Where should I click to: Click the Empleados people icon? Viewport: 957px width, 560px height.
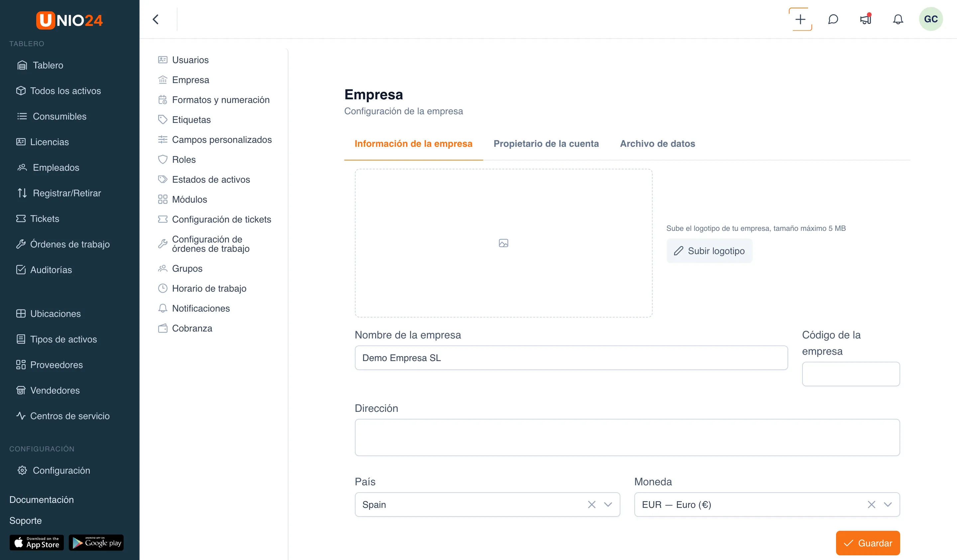point(22,167)
